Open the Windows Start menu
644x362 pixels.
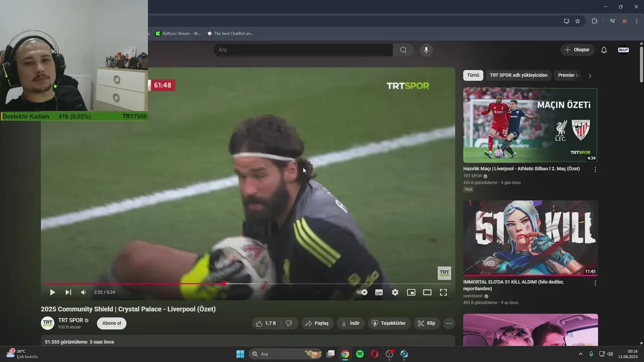click(x=240, y=354)
